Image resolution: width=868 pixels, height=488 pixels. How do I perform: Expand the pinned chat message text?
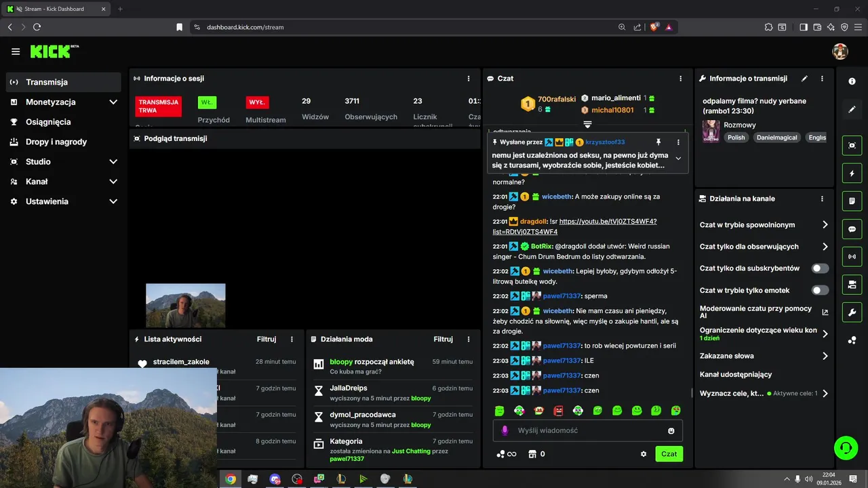[x=678, y=158]
